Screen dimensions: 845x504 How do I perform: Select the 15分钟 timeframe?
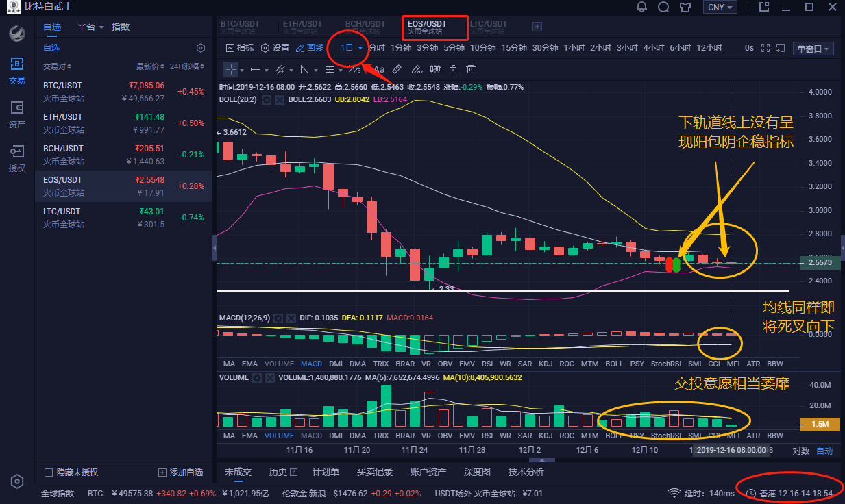[x=513, y=48]
